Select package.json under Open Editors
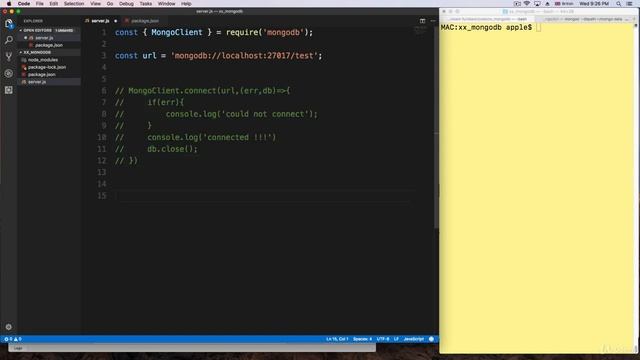This screenshot has height=360, width=640. (x=49, y=45)
